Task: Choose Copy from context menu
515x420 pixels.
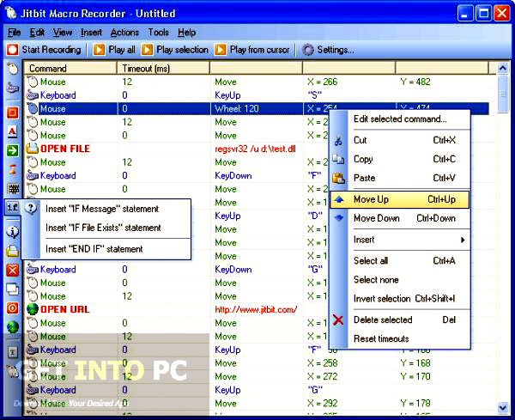Action: tap(400, 159)
